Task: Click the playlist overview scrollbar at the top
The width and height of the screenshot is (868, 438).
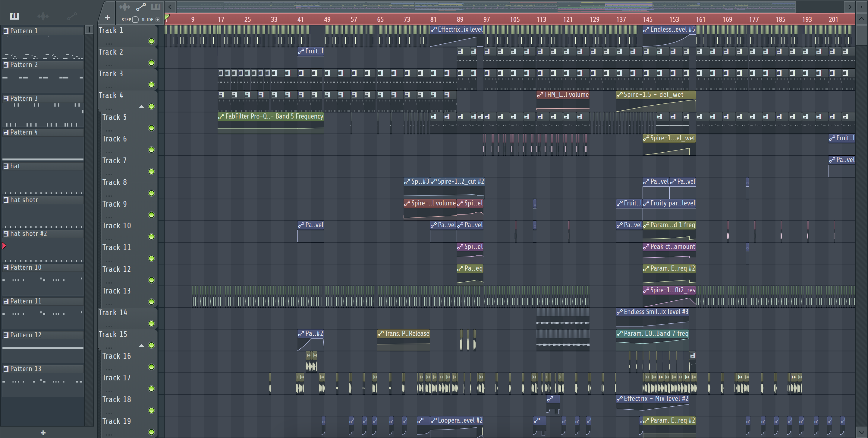Action: point(486,6)
